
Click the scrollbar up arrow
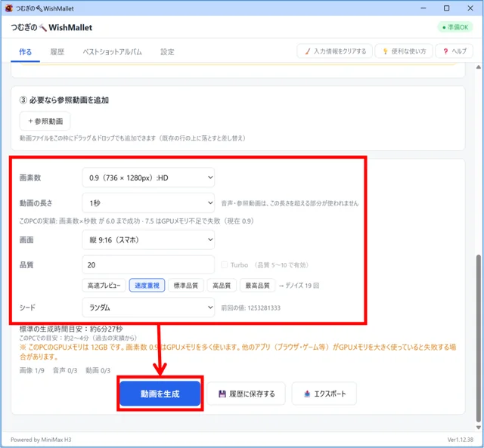[x=479, y=67]
